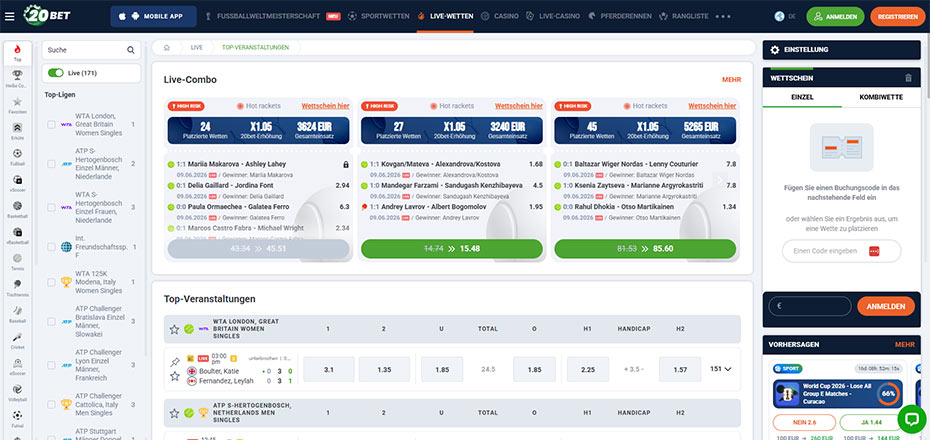Screen dimensions: 930x440
Task: Click Mehr link in Vorhersagen
Action: coord(904,345)
